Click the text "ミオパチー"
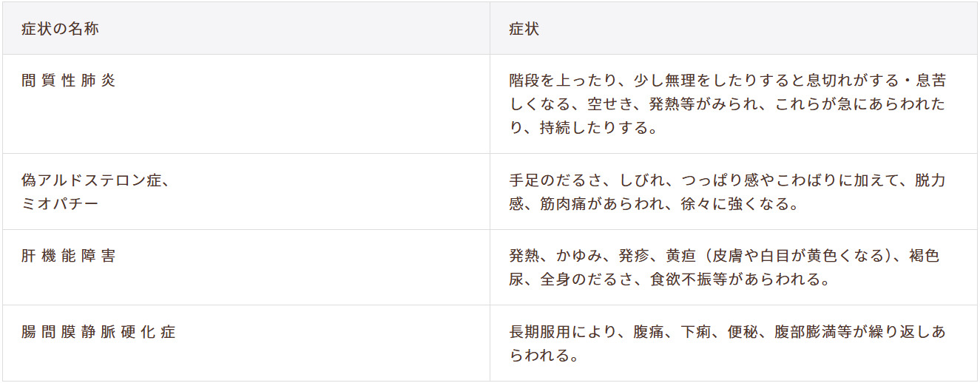The height and width of the screenshot is (383, 980). click(60, 203)
